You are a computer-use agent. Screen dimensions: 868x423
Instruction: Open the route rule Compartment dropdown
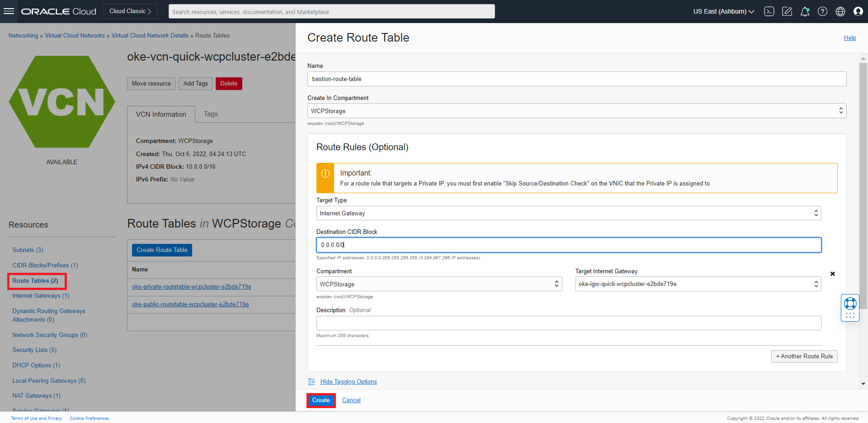[x=439, y=284]
